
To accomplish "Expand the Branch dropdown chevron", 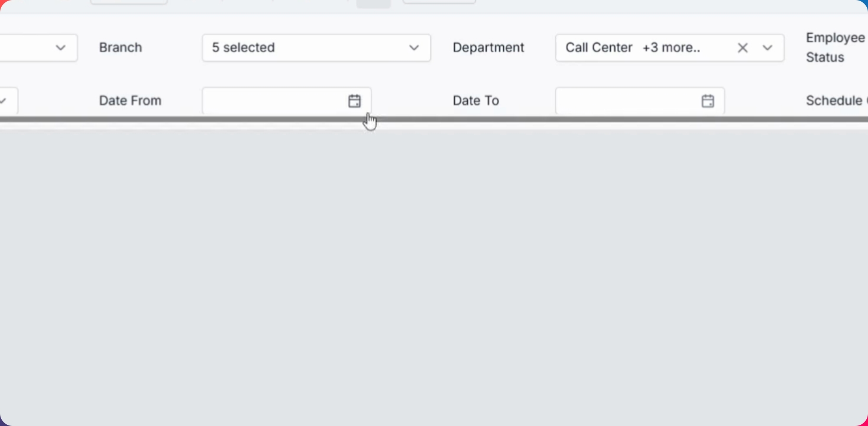I will 414,48.
